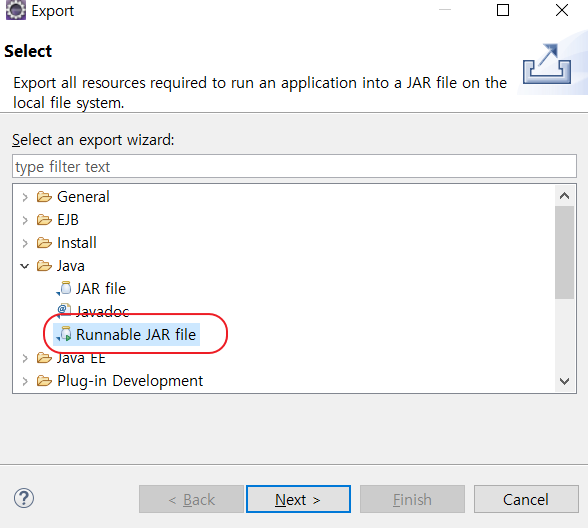Click the type filter text field

[294, 166]
